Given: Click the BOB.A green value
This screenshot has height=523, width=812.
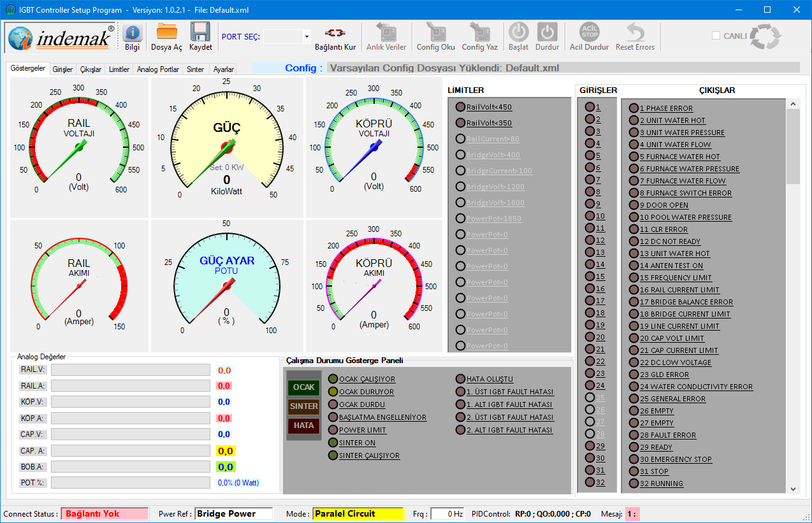Looking at the screenshot, I should (226, 467).
